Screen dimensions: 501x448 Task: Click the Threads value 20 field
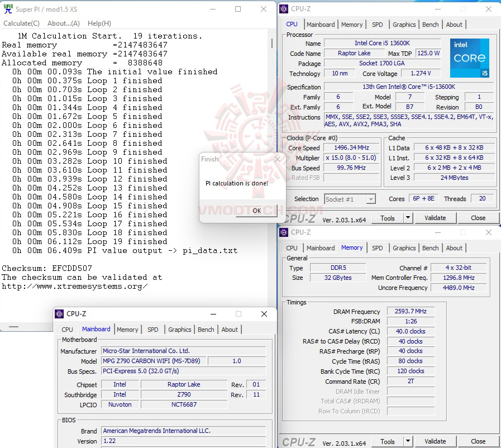pyautogui.click(x=482, y=198)
